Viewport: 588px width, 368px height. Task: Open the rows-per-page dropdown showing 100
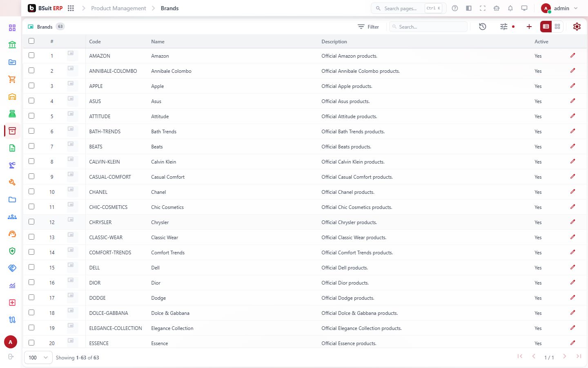(38, 357)
